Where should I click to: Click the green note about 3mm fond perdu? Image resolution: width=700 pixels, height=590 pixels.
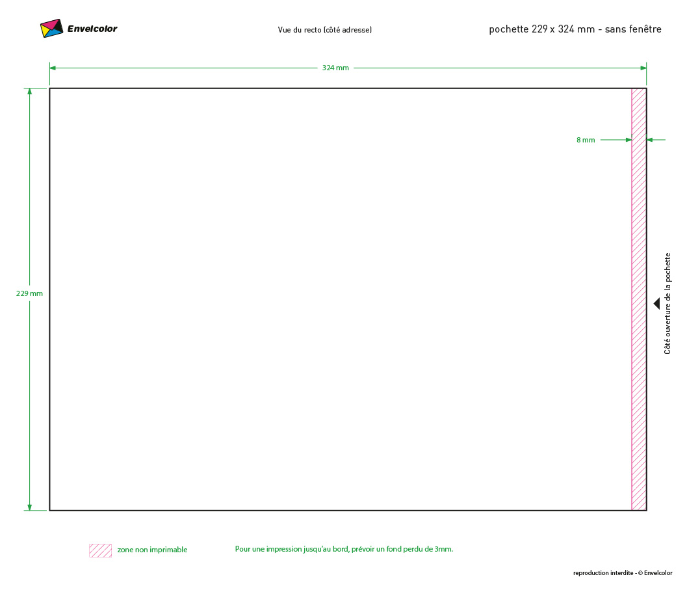point(344,549)
